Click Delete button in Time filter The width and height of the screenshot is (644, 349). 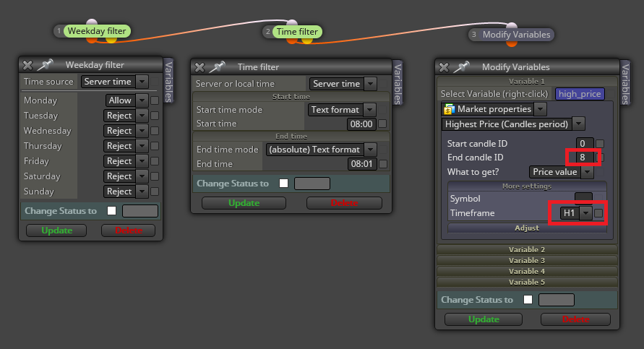click(344, 203)
